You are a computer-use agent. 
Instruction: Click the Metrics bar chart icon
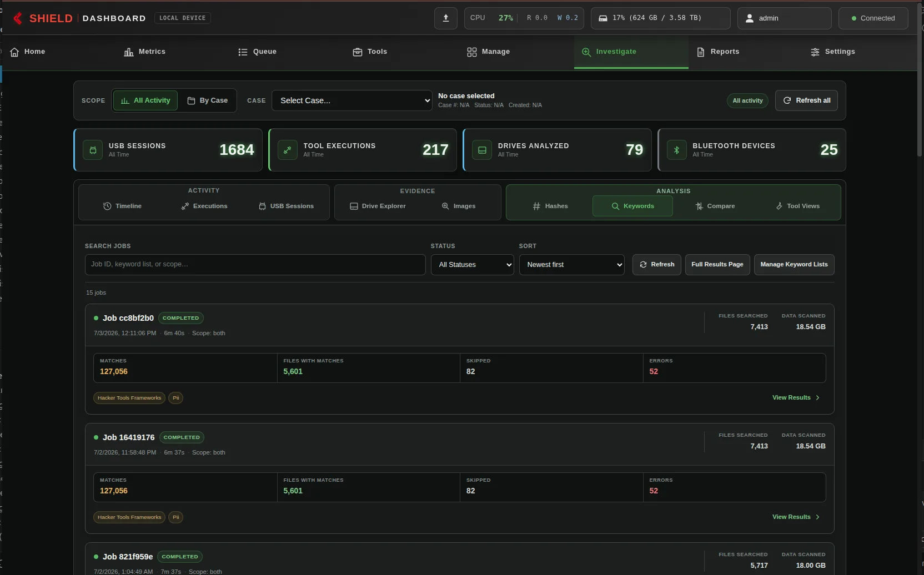pos(129,52)
